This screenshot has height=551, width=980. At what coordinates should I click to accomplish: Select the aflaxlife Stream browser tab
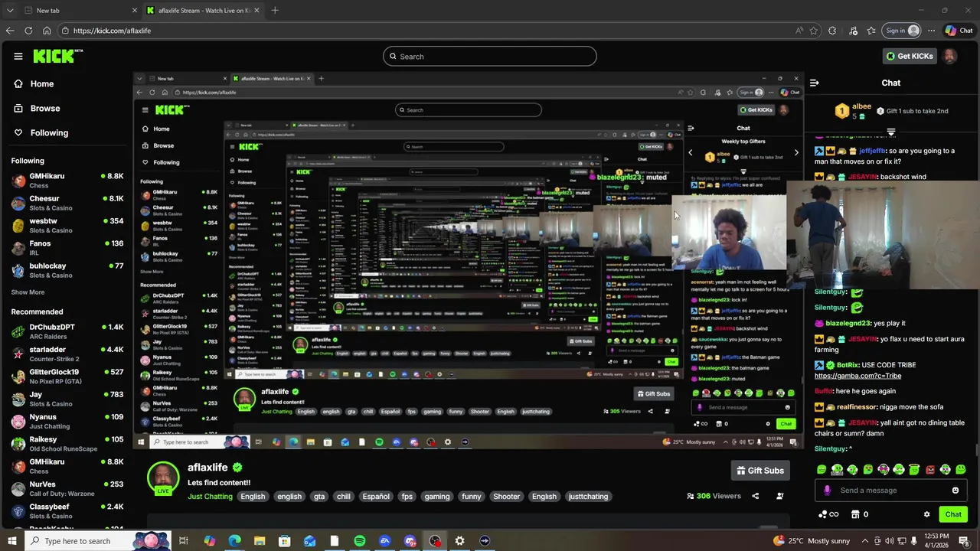pos(202,10)
